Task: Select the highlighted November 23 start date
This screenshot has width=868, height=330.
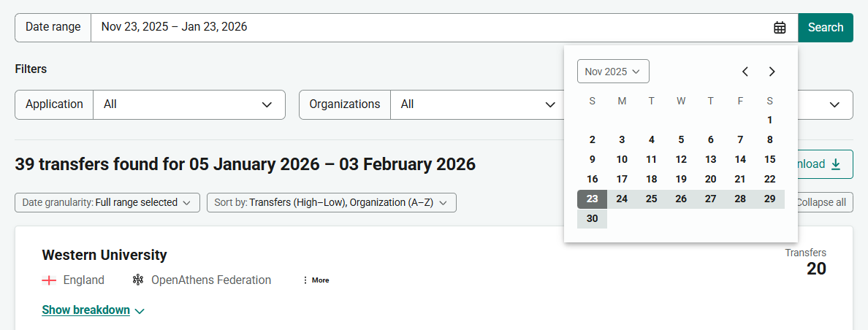Action: click(593, 199)
